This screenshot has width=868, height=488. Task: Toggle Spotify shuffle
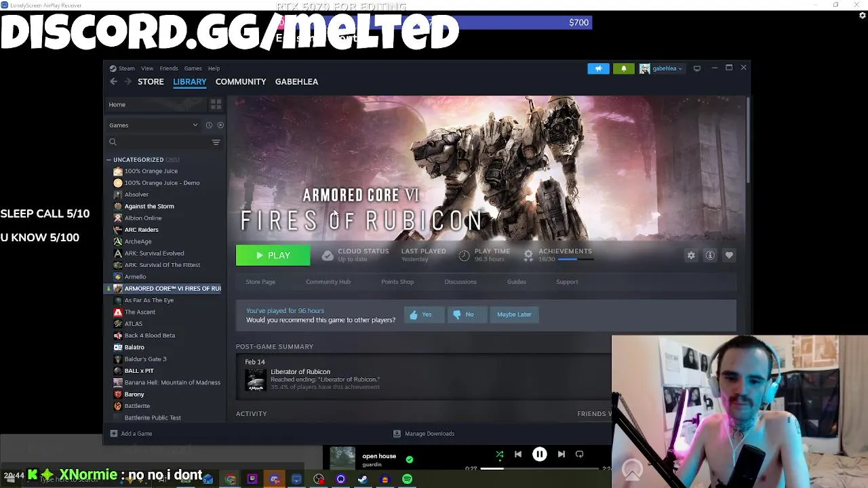(x=499, y=454)
